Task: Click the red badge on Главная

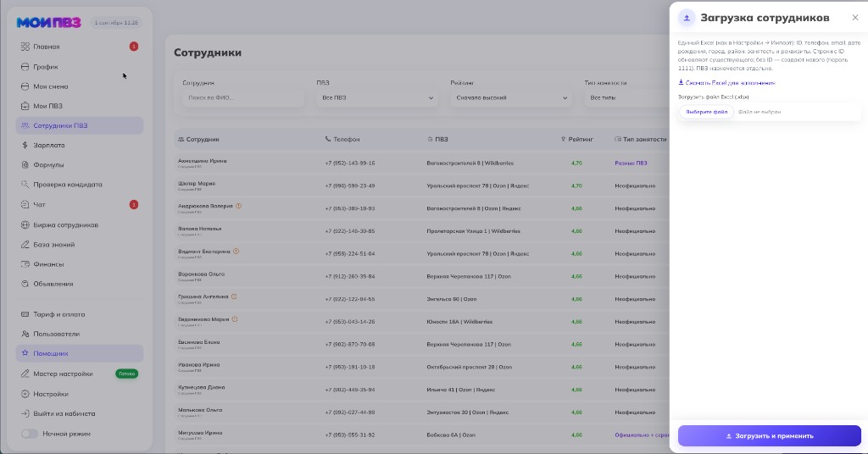Action: 133,47
